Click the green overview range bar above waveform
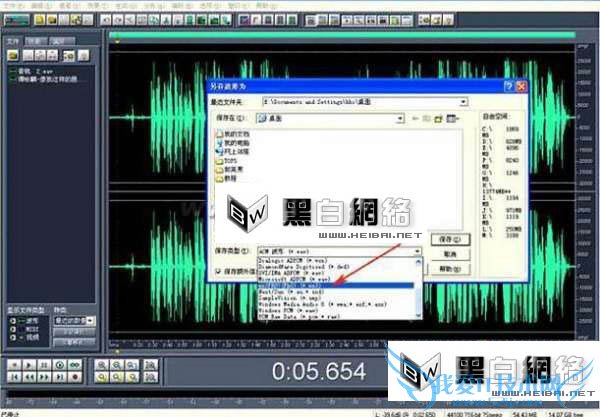The height and width of the screenshot is (417, 600). pyautogui.click(x=340, y=38)
